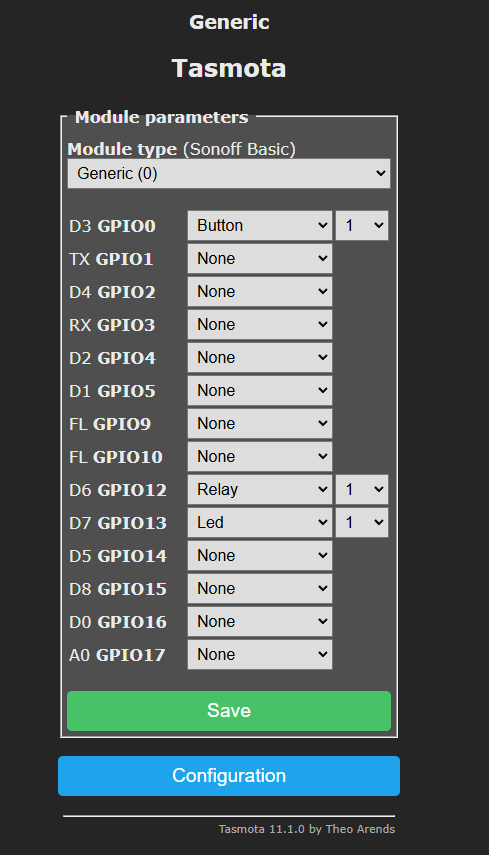This screenshot has height=855, width=489.
Task: Expand the A0 GPIO17 dropdown
Action: point(260,654)
